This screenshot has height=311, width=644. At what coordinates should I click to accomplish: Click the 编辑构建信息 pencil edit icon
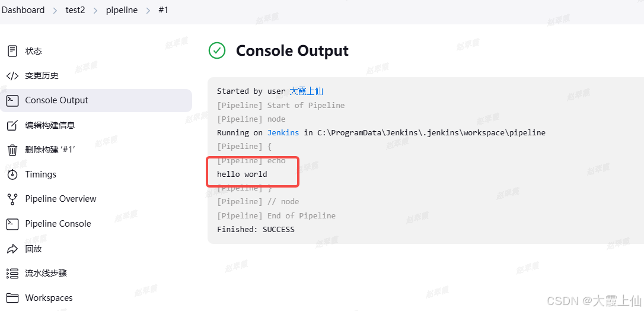12,125
